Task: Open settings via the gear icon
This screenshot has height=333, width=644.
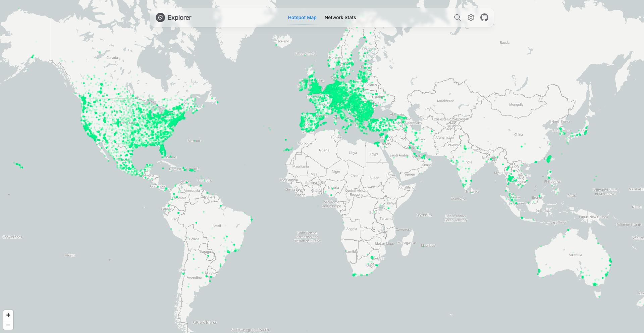Action: tap(471, 17)
